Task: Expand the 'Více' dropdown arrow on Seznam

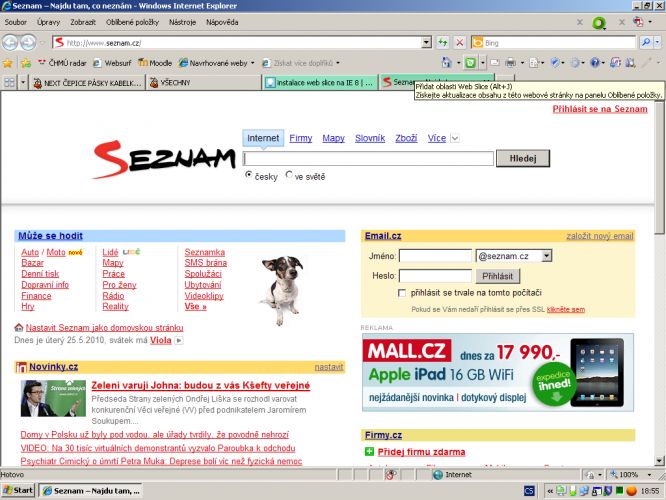Action: (455, 138)
